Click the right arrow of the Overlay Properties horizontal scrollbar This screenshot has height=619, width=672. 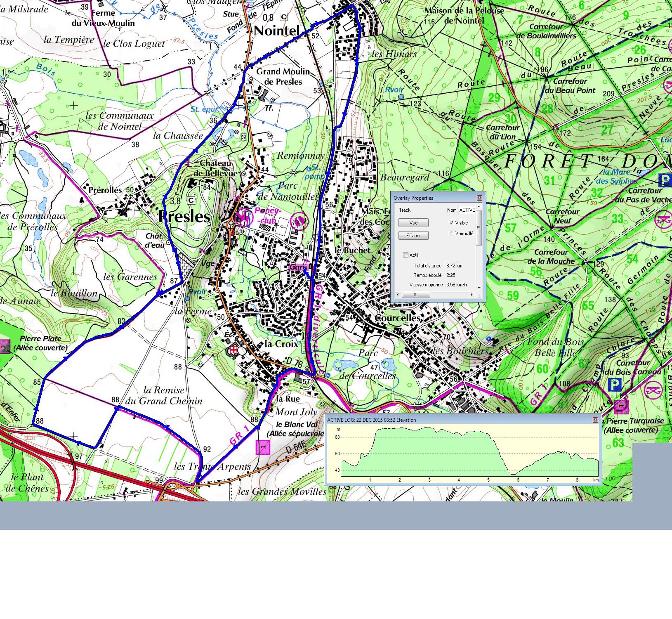472,295
